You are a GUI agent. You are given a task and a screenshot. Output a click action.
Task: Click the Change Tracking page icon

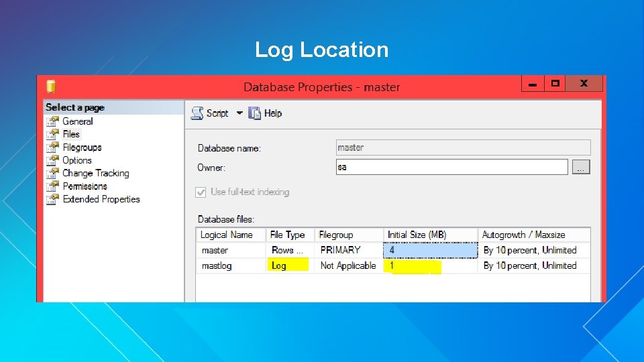coord(52,173)
